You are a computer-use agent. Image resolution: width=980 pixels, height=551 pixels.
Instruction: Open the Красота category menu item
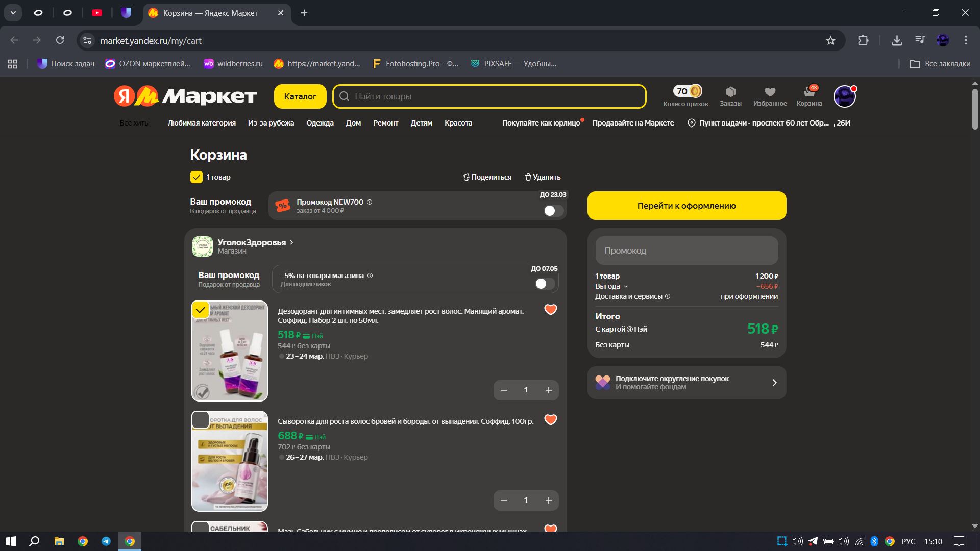coord(458,123)
